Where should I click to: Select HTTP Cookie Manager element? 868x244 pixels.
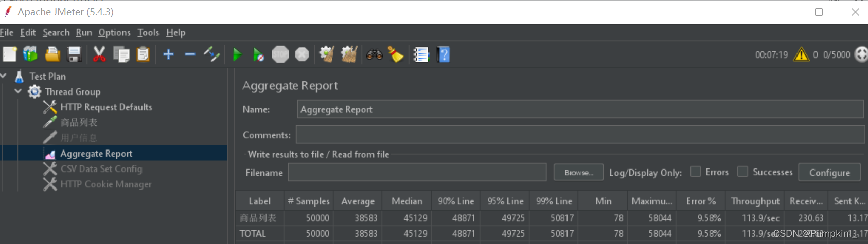pos(105,184)
